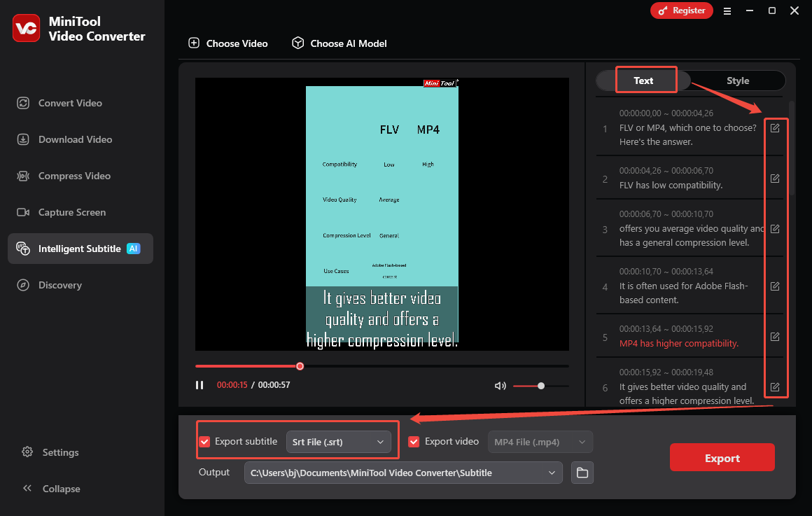Image resolution: width=812 pixels, height=516 pixels.
Task: Switch to the Style tab
Action: pos(737,81)
